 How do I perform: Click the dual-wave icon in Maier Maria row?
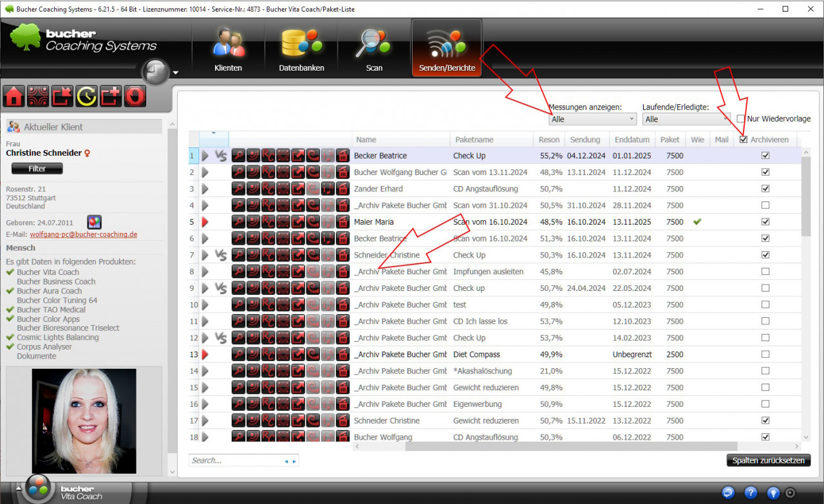point(283,222)
